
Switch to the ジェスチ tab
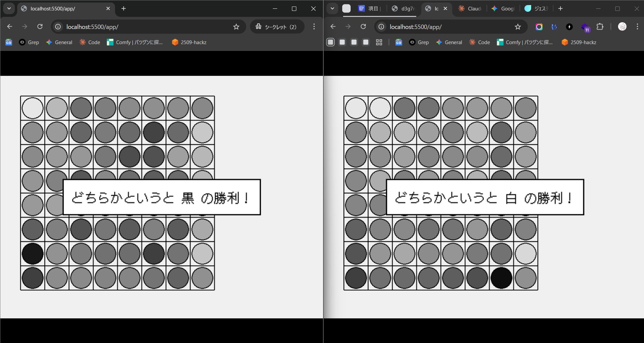coord(537,9)
